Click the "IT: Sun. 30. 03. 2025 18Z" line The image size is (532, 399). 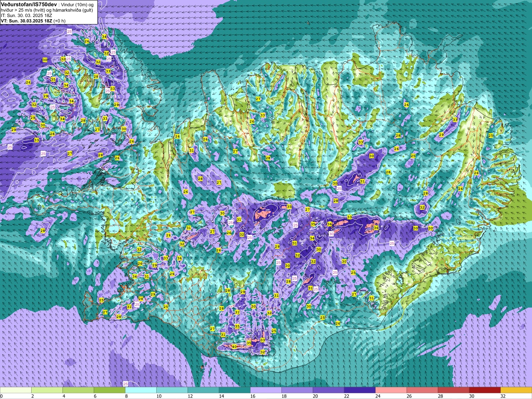(x=26, y=15)
